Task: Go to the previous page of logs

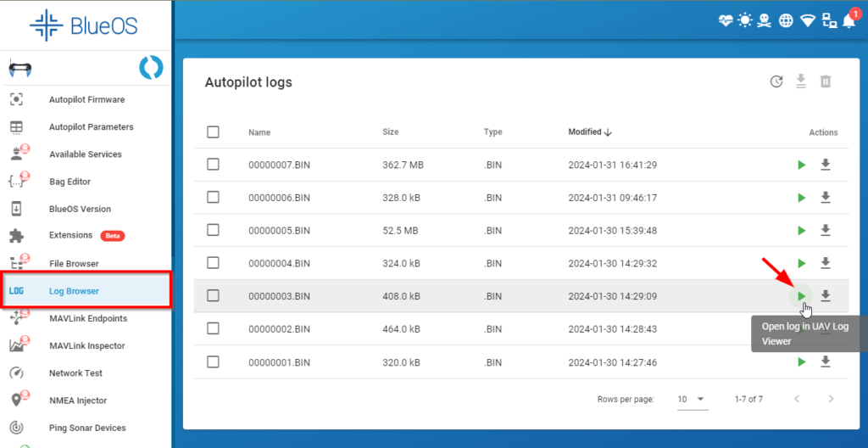Action: pyautogui.click(x=797, y=399)
